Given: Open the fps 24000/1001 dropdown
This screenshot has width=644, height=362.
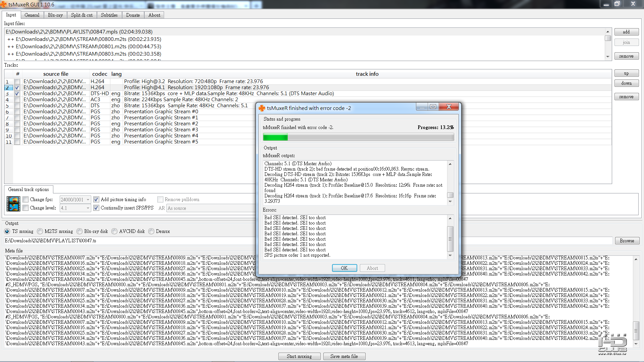Looking at the screenshot, I should 75,199.
